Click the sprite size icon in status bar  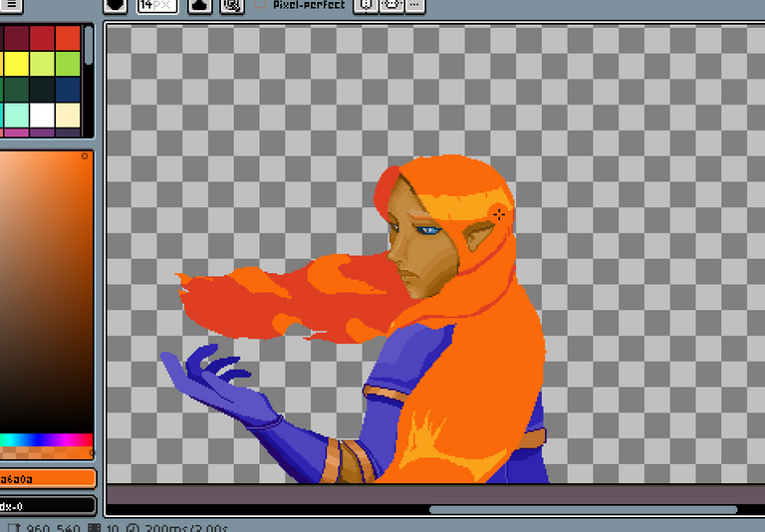pyautogui.click(x=15, y=528)
